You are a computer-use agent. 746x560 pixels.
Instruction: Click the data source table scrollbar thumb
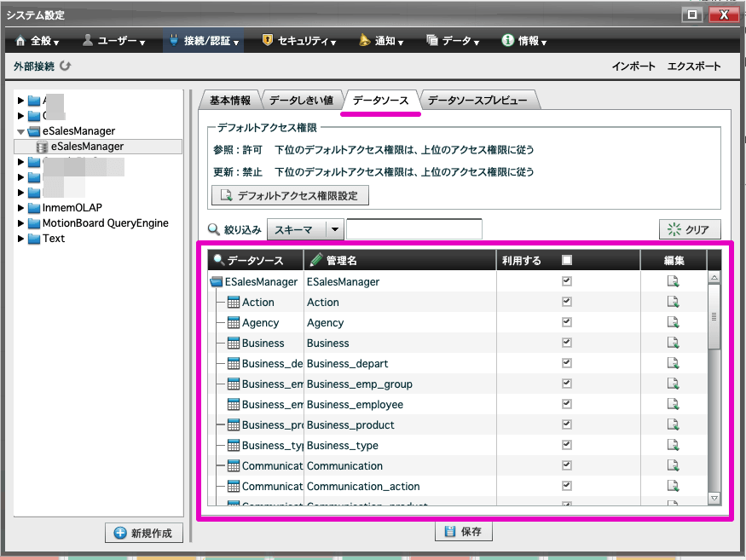click(714, 316)
